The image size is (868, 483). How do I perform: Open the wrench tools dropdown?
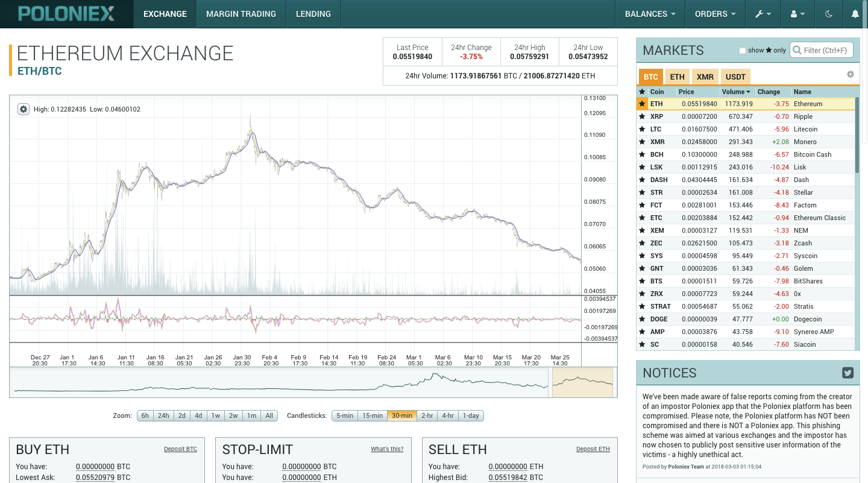763,14
